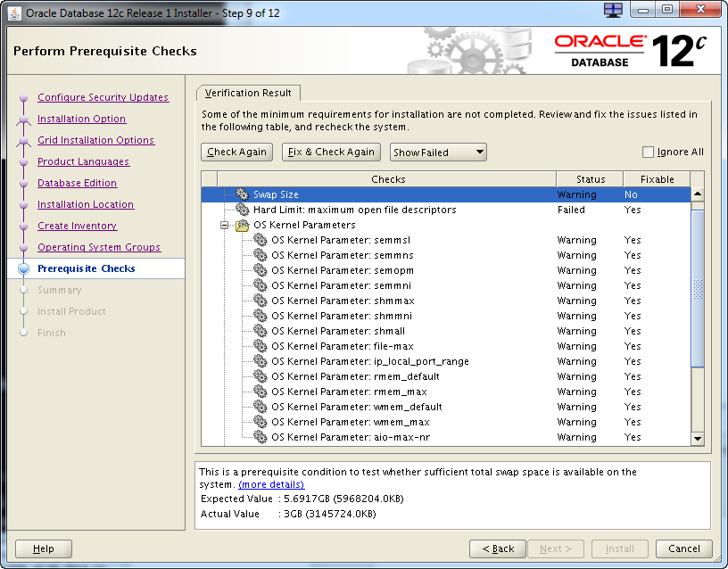Click the gear icon for rmem_default

click(x=260, y=376)
